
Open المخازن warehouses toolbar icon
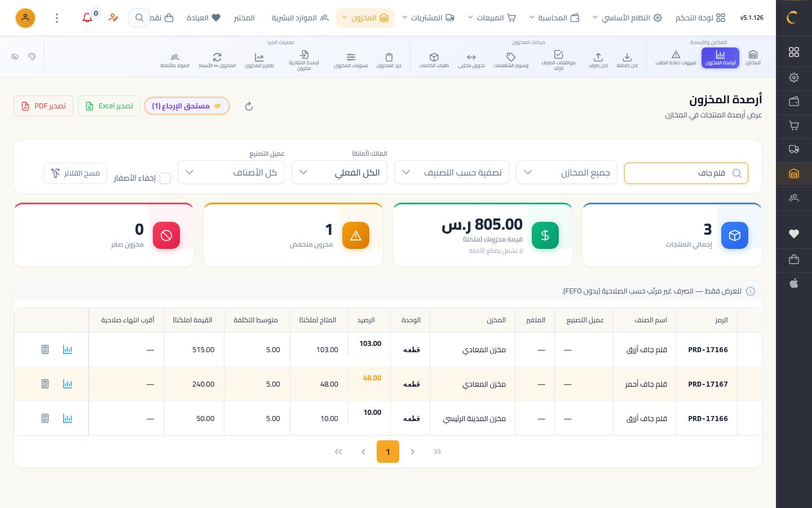[x=753, y=58]
